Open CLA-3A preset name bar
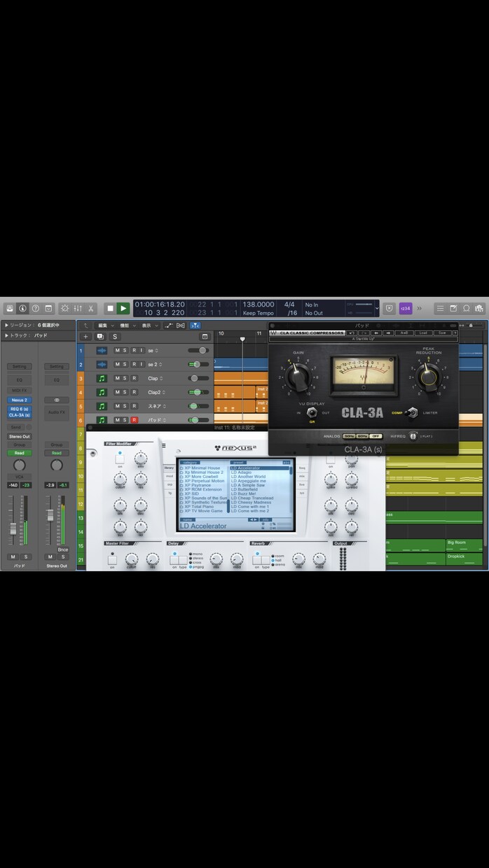Screen dimensions: 489x868 (363, 339)
